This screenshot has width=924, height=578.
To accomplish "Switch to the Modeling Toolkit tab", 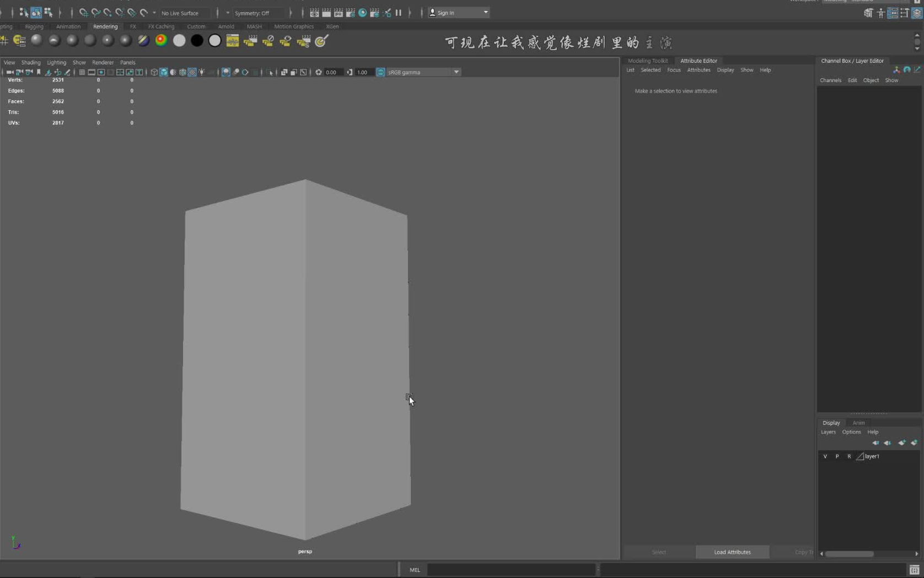I will 648,61.
